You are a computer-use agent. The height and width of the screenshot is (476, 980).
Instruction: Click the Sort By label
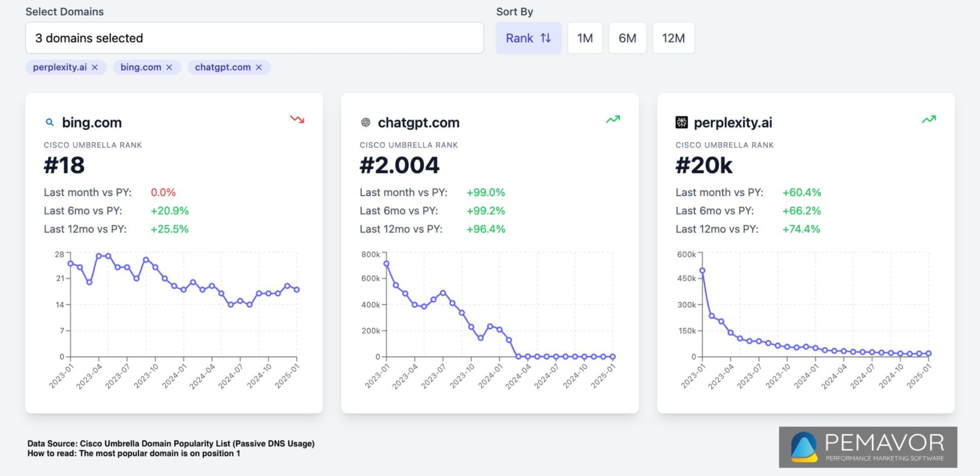[514, 12]
